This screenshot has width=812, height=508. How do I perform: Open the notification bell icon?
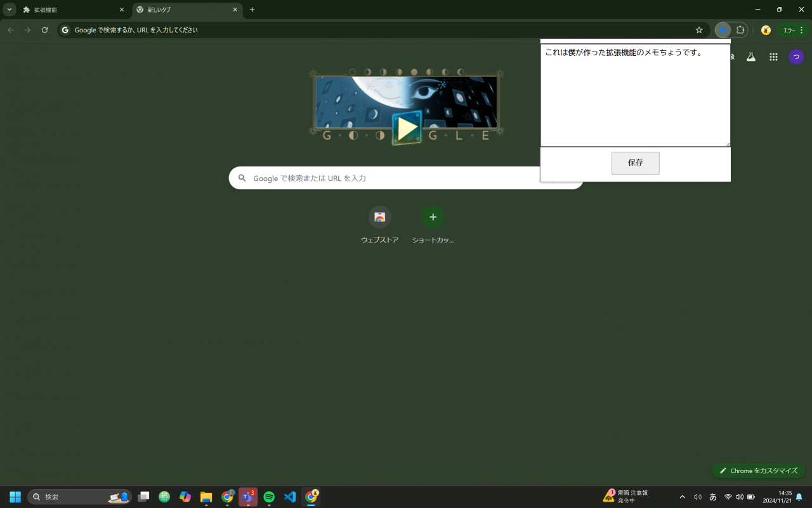(799, 497)
